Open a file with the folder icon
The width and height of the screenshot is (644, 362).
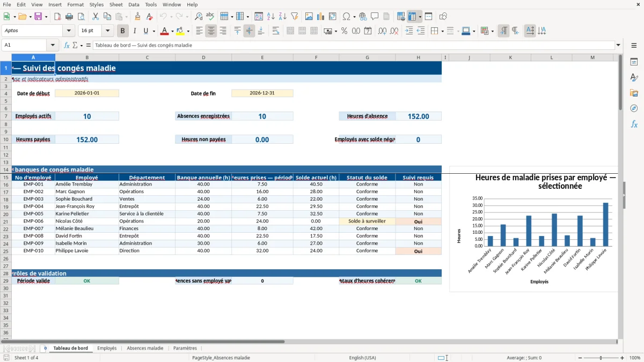(x=21, y=17)
